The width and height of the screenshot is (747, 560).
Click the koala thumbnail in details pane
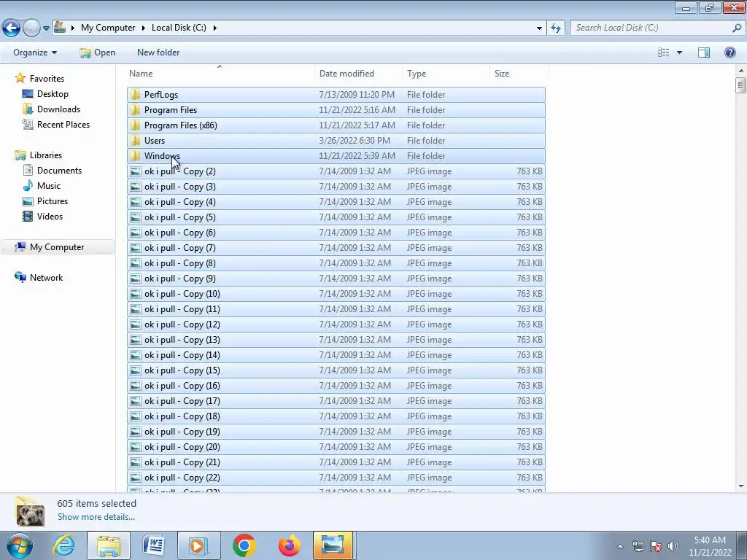[x=29, y=513]
